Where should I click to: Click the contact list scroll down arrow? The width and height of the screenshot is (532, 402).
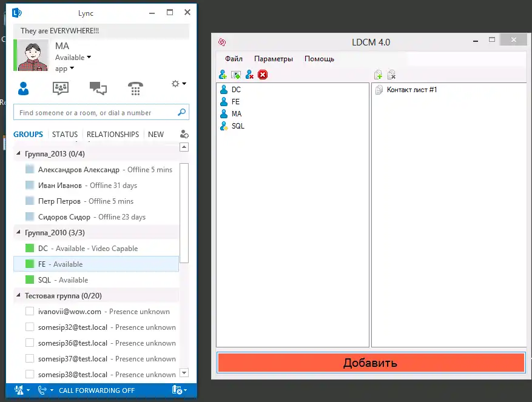click(x=184, y=372)
